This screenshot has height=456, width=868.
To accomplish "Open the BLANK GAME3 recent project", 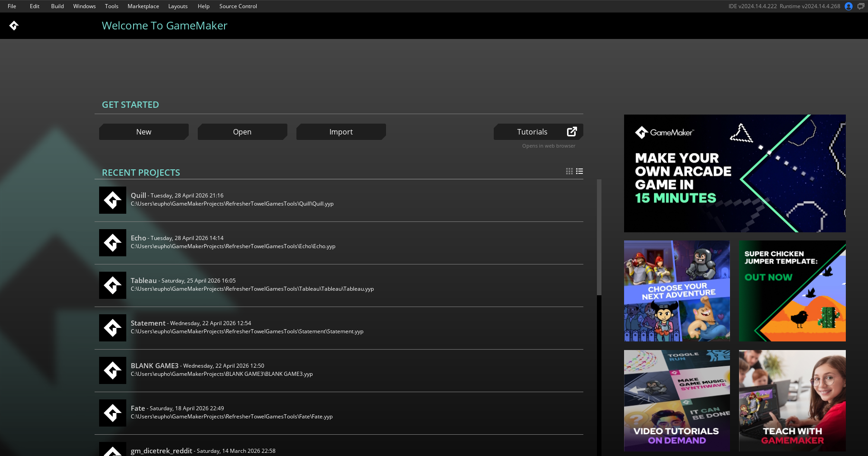I will 339,370.
